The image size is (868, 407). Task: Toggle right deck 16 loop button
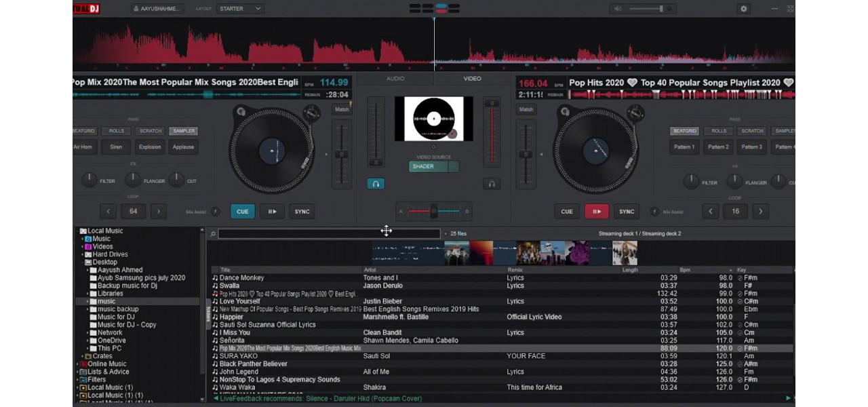735,212
